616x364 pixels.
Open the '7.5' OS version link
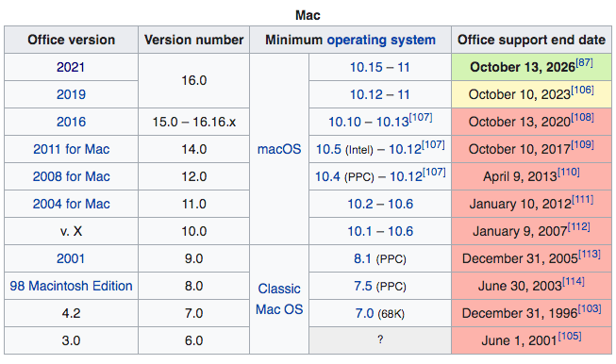(362, 286)
